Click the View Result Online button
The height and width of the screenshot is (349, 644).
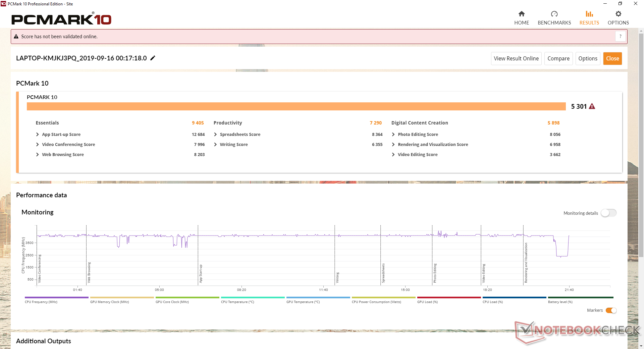pos(516,58)
